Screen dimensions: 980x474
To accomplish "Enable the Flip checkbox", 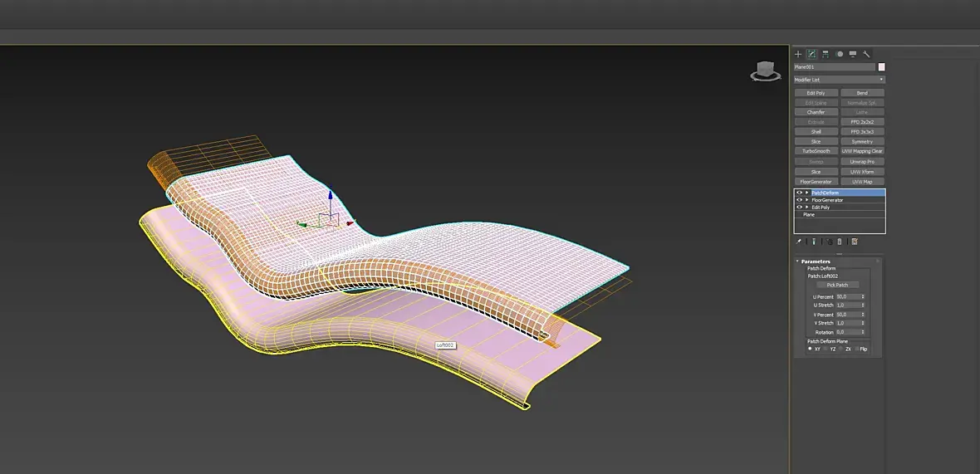I will 857,349.
